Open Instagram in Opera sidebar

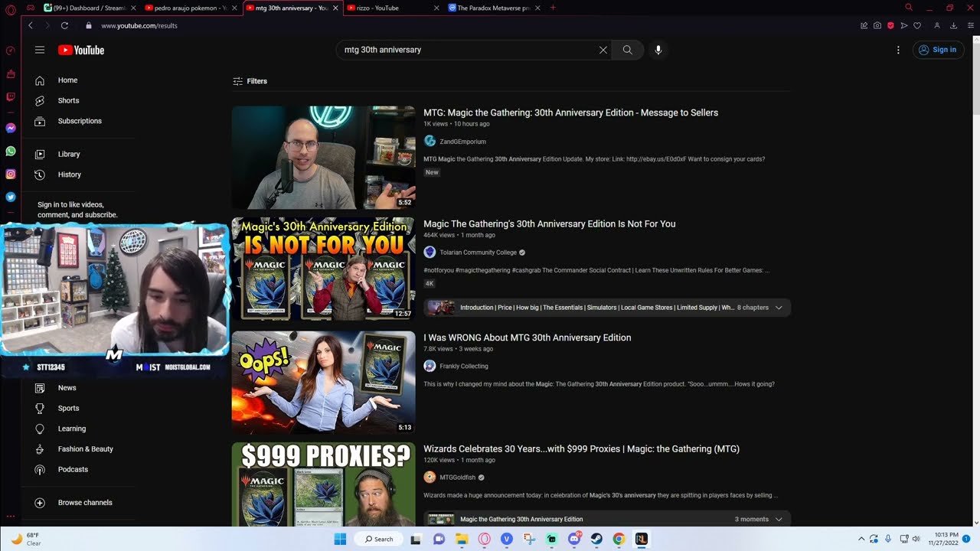pos(11,174)
